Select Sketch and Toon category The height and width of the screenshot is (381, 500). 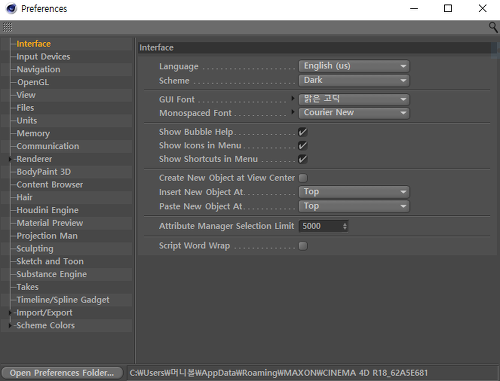click(50, 261)
